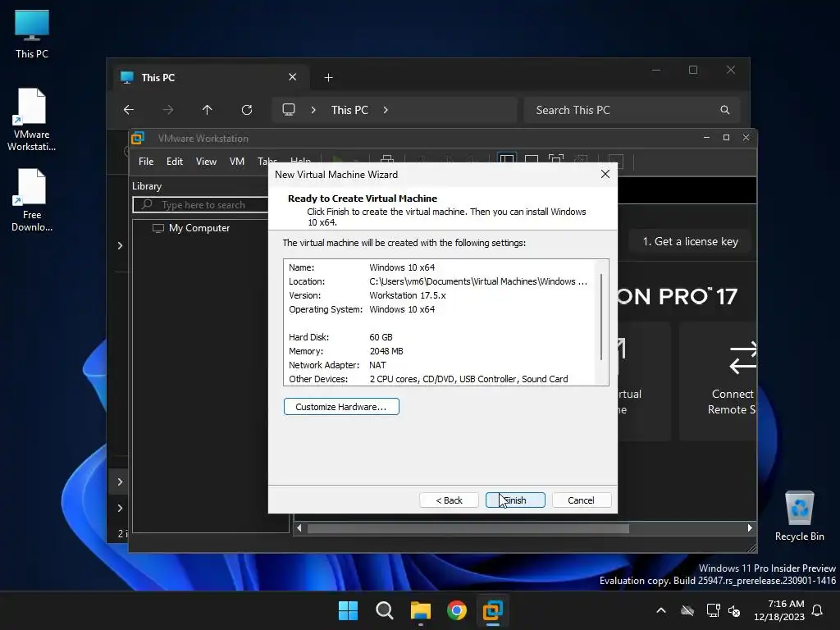Select the Free Download desktop shortcut
The image size is (840, 630).
tap(32, 200)
